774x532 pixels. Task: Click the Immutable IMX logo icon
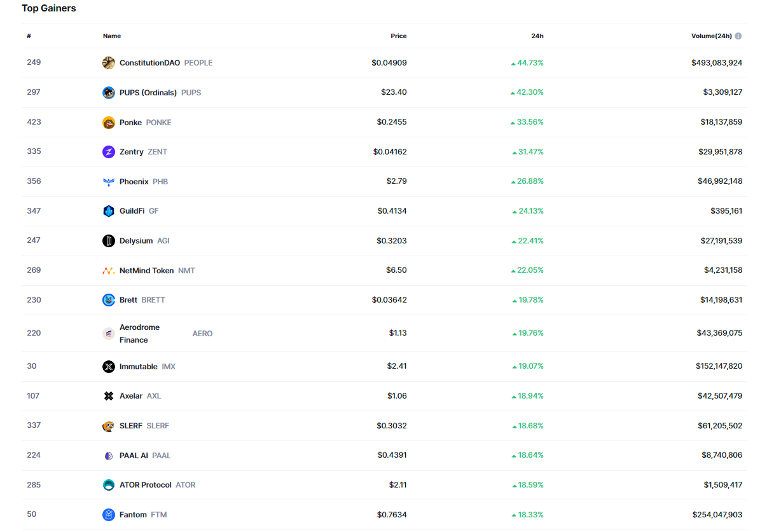109,367
